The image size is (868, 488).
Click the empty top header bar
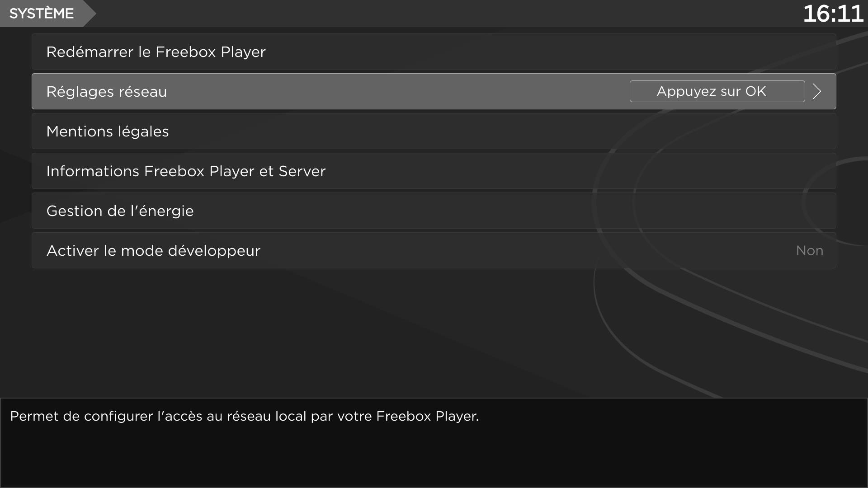pos(434,14)
